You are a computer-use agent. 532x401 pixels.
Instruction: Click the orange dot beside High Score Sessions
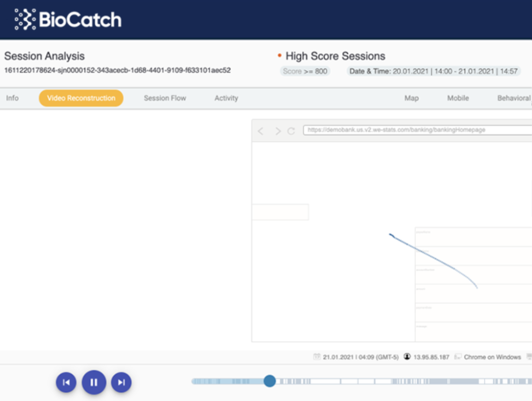click(x=279, y=55)
